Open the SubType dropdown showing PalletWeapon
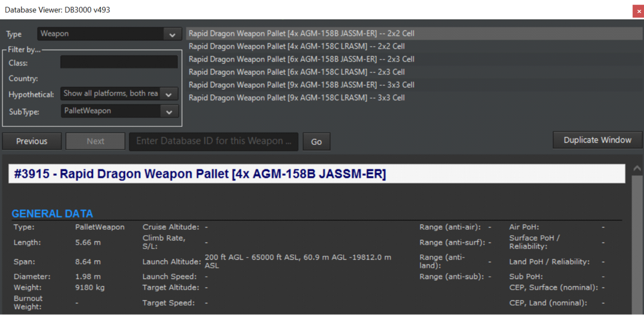This screenshot has width=644, height=315. tap(120, 111)
